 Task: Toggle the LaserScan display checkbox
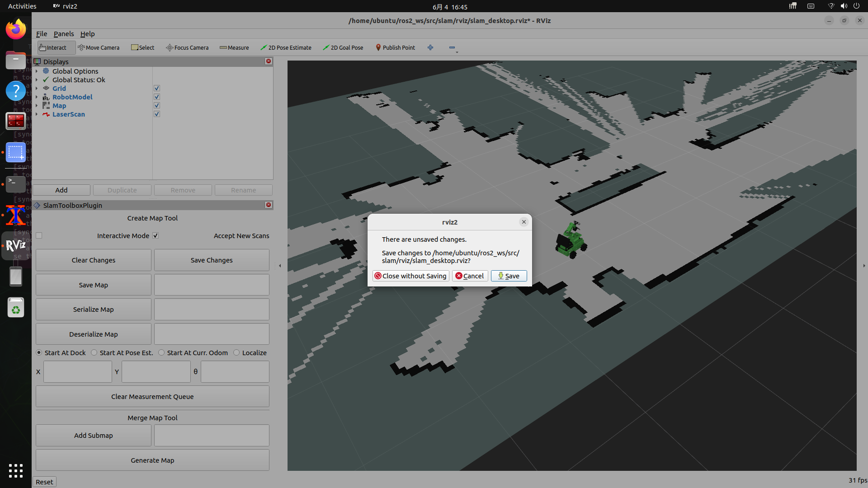point(157,114)
